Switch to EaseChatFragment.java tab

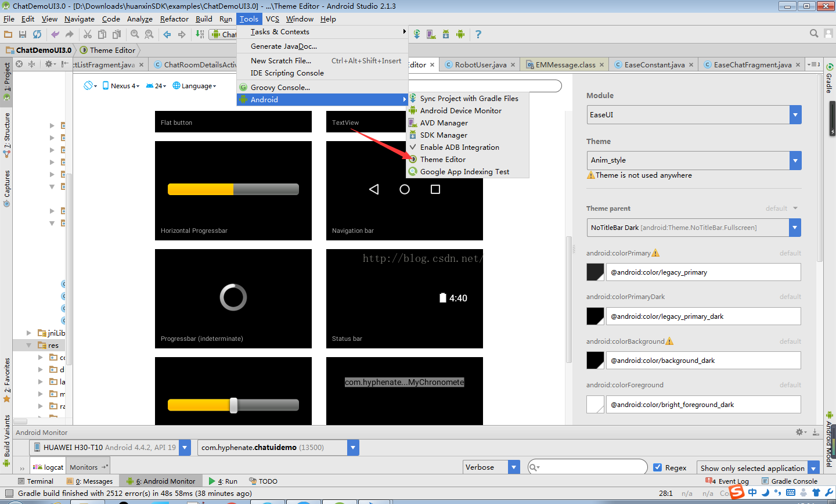[752, 65]
